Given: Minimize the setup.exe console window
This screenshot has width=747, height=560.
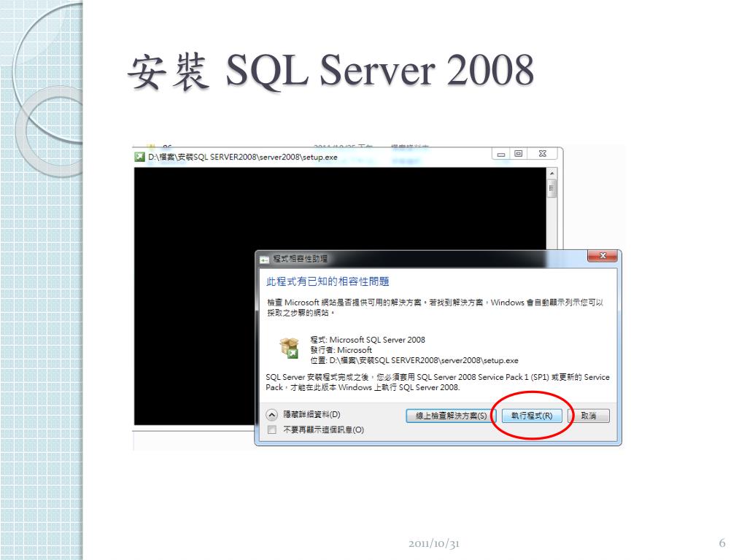Looking at the screenshot, I should [x=500, y=154].
